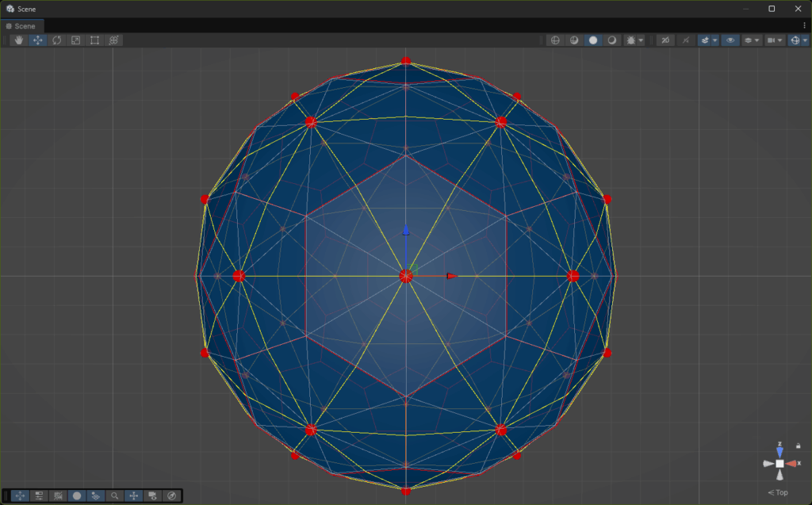The height and width of the screenshot is (505, 812).
Task: Click the Top view label under gizmo
Action: [x=780, y=492]
